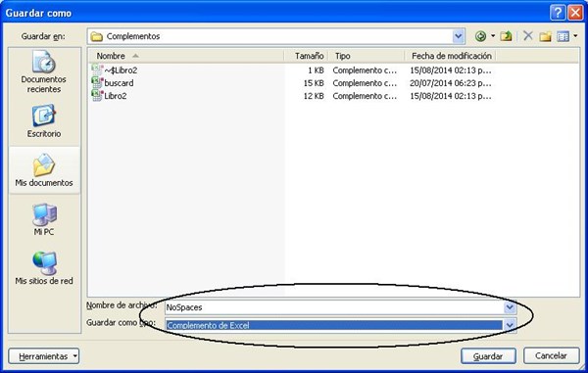Open the Herramientas menu
Screen dimensions: 588x373
pyautogui.click(x=44, y=356)
